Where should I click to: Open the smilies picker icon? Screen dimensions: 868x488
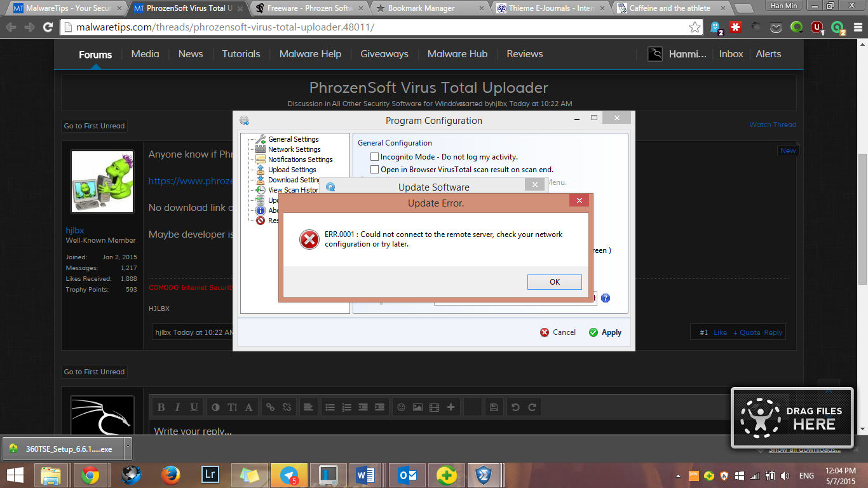[x=401, y=407]
